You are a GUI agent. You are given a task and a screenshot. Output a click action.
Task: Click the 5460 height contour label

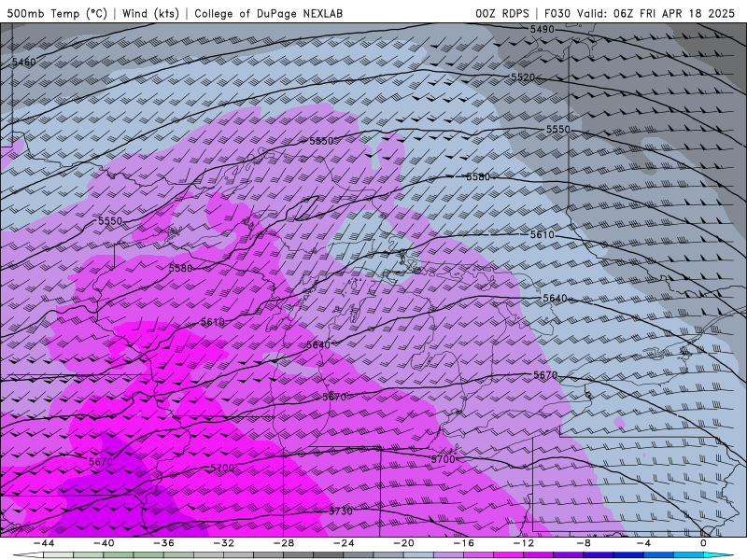pyautogui.click(x=24, y=62)
